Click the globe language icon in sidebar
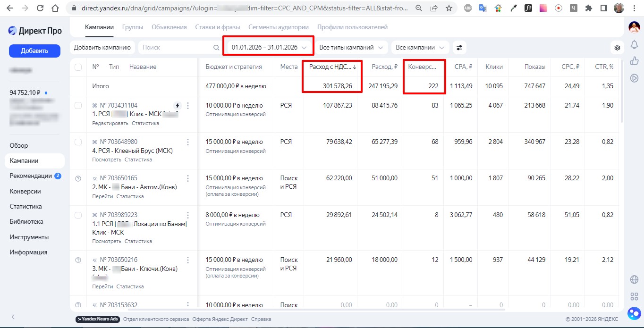644x328 pixels. 634,279
